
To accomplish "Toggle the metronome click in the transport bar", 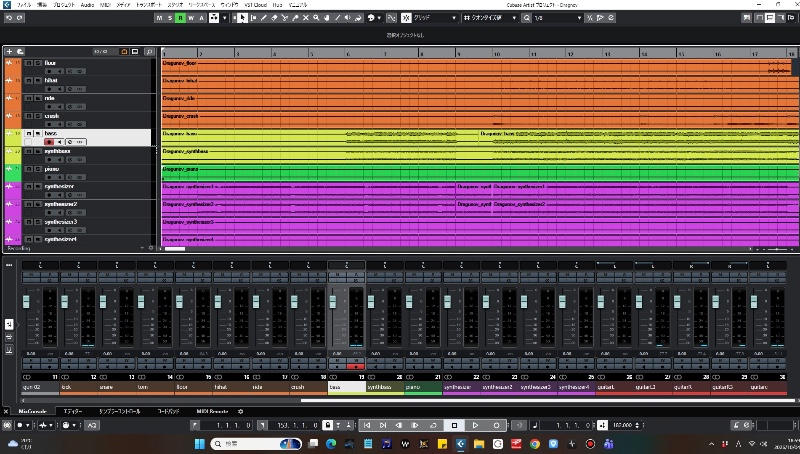I will (602, 425).
